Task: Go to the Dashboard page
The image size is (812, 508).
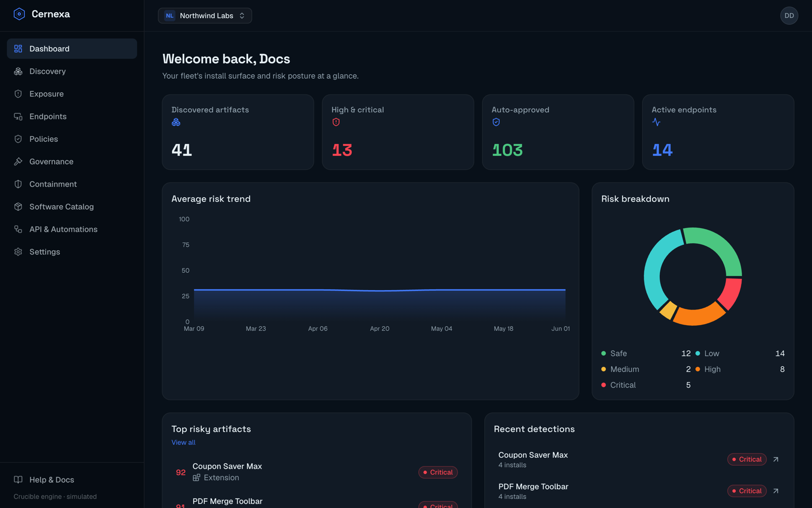Action: point(72,49)
